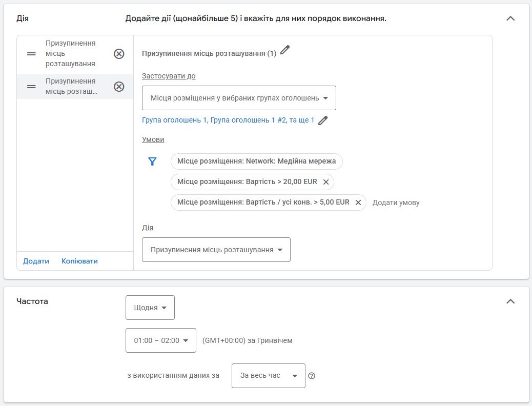Grab the drag handle of the second action

[31, 87]
